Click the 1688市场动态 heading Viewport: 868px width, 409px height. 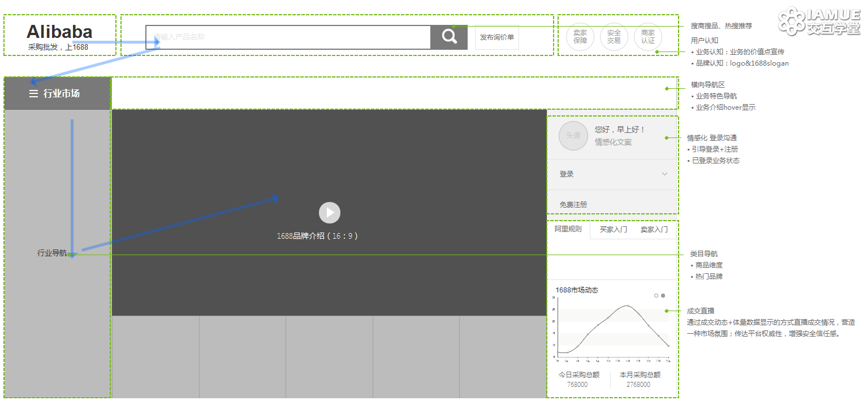(577, 290)
